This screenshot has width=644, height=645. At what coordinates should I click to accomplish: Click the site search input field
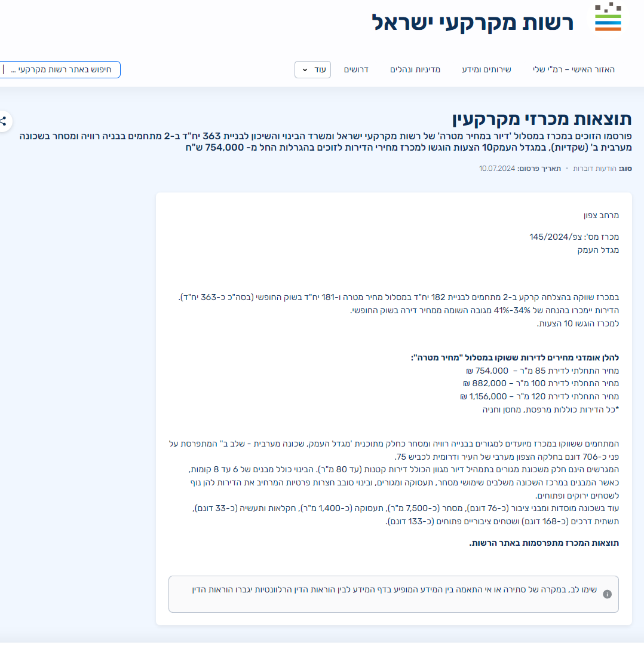click(x=60, y=69)
